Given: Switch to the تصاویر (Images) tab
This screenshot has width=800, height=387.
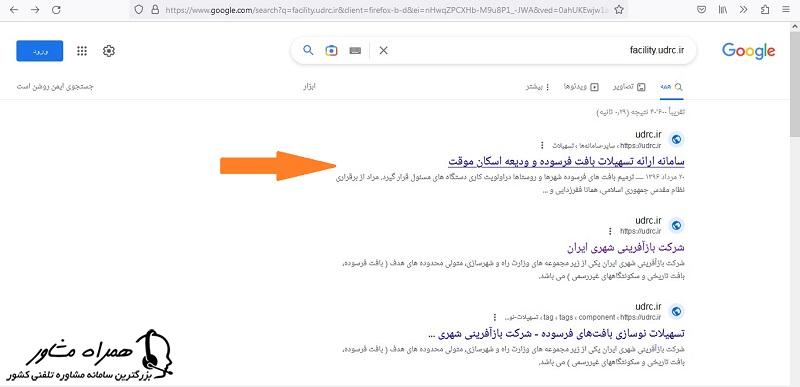Looking at the screenshot, I should [x=629, y=87].
